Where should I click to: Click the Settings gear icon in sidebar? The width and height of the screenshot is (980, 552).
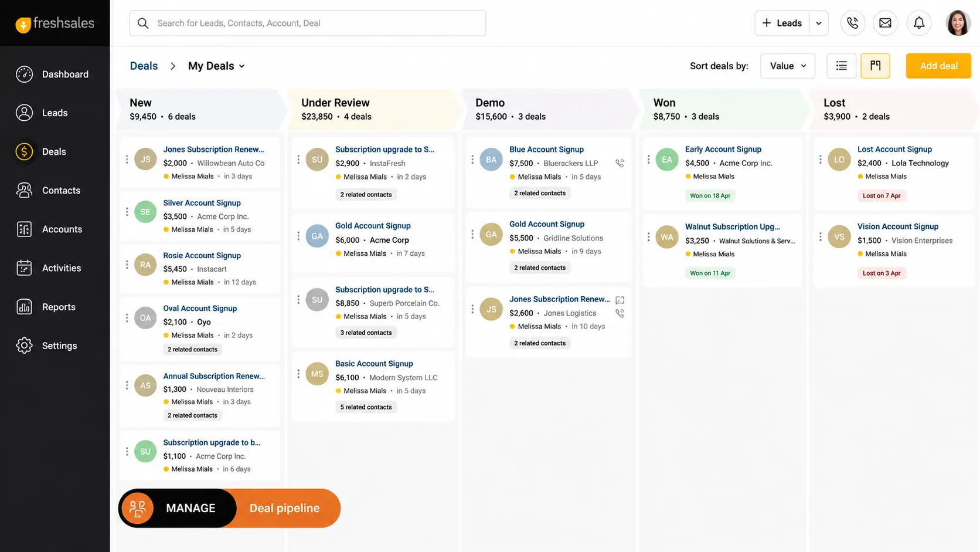click(x=24, y=346)
